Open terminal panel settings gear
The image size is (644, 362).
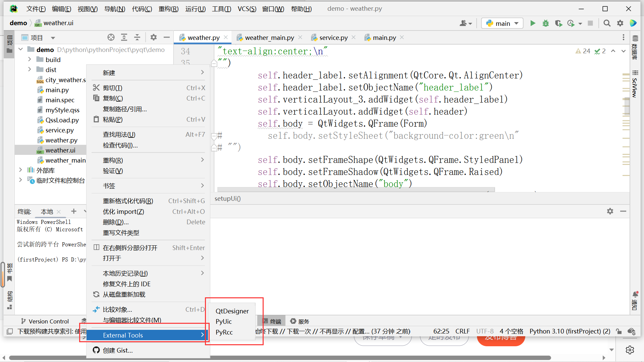[x=610, y=211]
